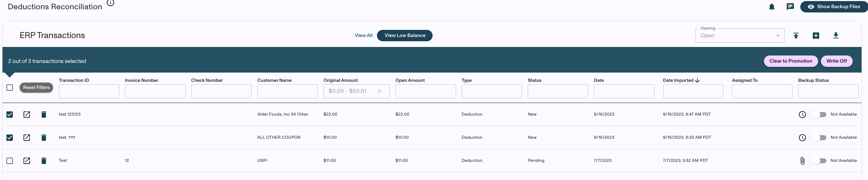The height and width of the screenshot is (180, 868).
Task: Sort by Date Imported column arrow
Action: 698,80
